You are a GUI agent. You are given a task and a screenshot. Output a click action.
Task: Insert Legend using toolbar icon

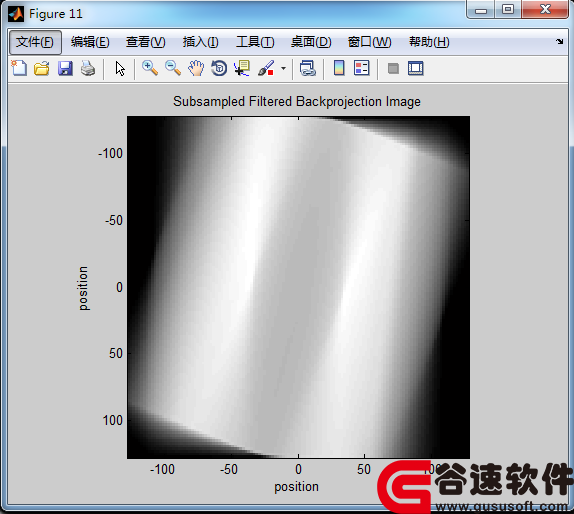362,68
